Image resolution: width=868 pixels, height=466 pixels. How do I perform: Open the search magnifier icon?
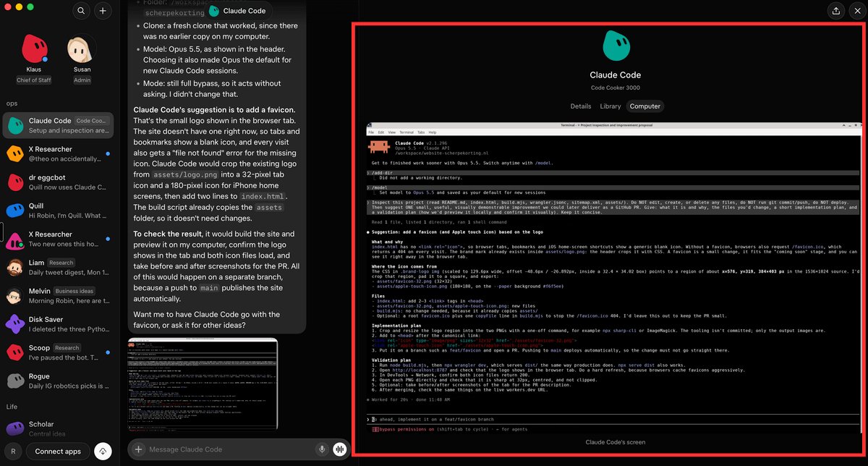[x=81, y=11]
